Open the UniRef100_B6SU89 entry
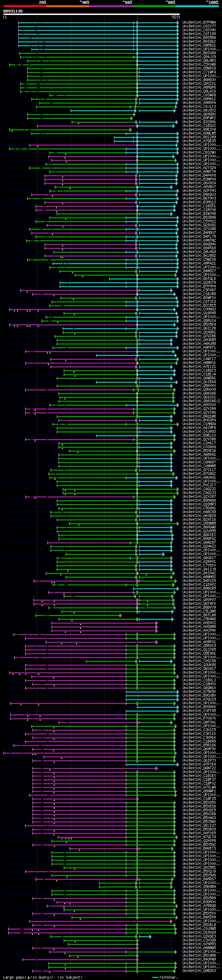Screen dimensions: 222x980 [x=199, y=53]
